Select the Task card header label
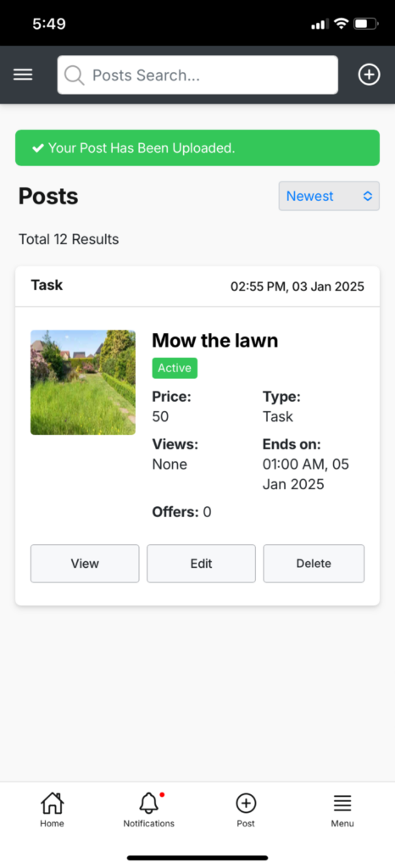The height and width of the screenshot is (868, 395). pyautogui.click(x=47, y=286)
